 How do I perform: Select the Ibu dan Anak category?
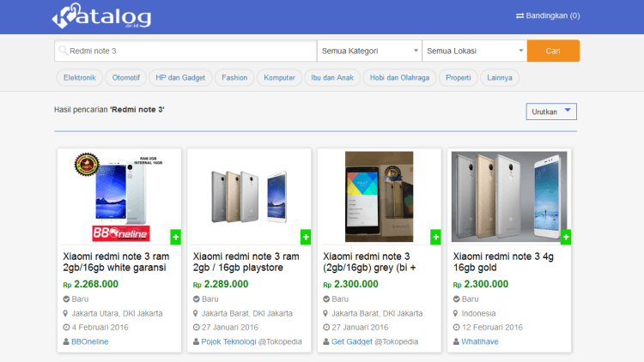coord(332,77)
